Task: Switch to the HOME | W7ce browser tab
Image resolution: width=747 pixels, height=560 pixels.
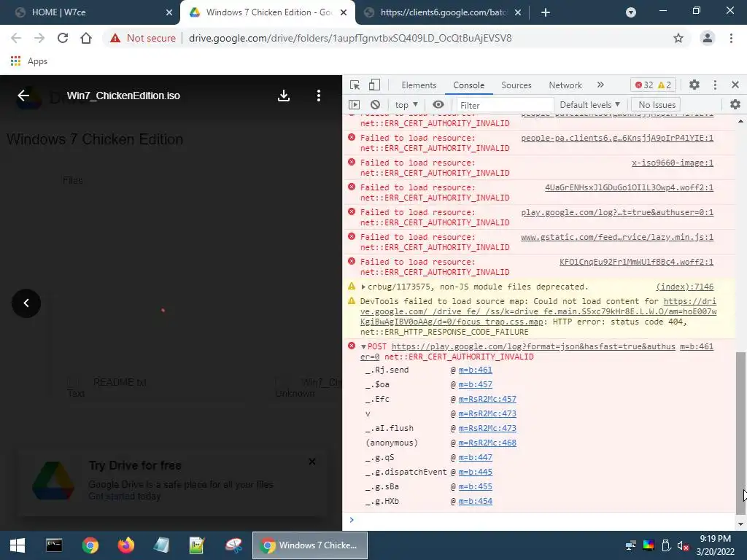Action: (90, 12)
